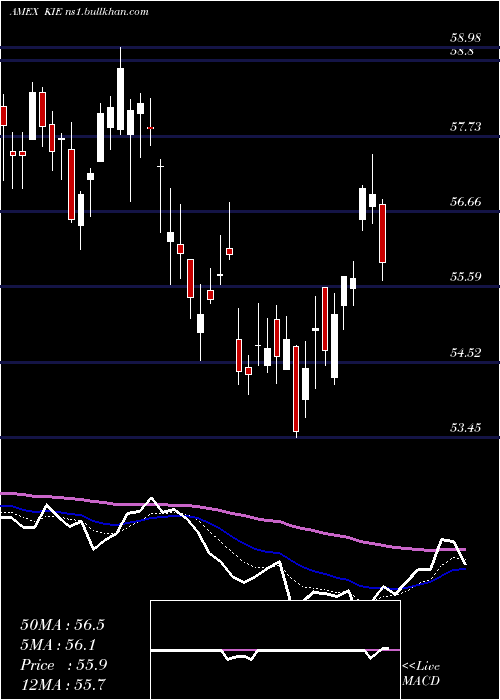Viewport: 500px width, 700px height.
Task: Select the 57.73 price level label
Action: click(465, 127)
